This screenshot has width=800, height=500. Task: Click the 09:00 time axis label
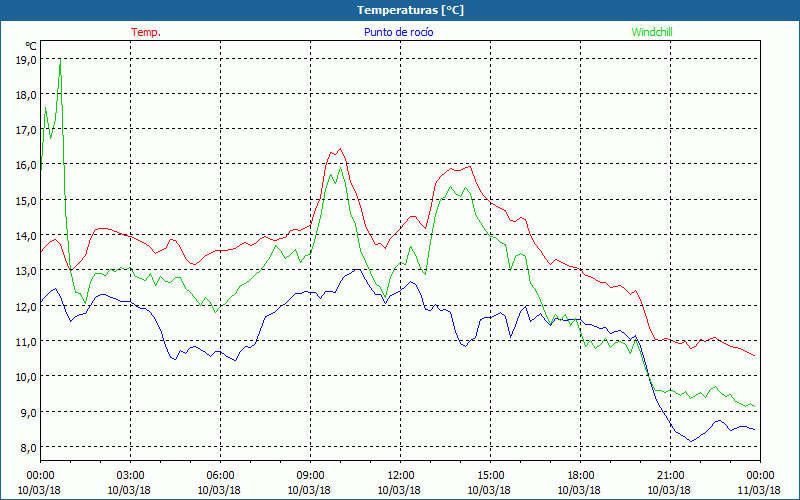tap(310, 476)
